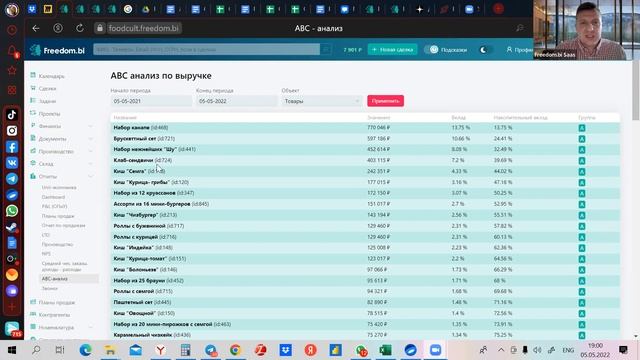
Task: Click the top search input field
Action: coord(207,49)
